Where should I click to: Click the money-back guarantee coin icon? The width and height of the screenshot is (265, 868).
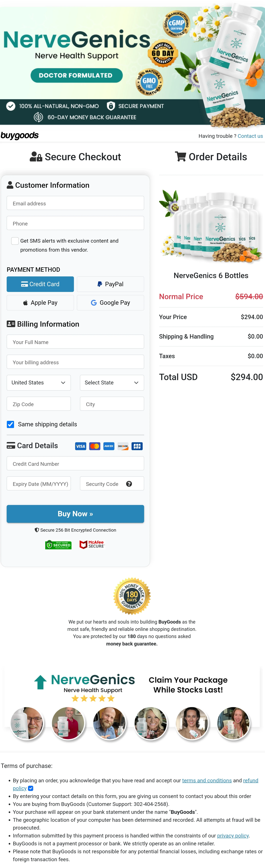click(39, 117)
